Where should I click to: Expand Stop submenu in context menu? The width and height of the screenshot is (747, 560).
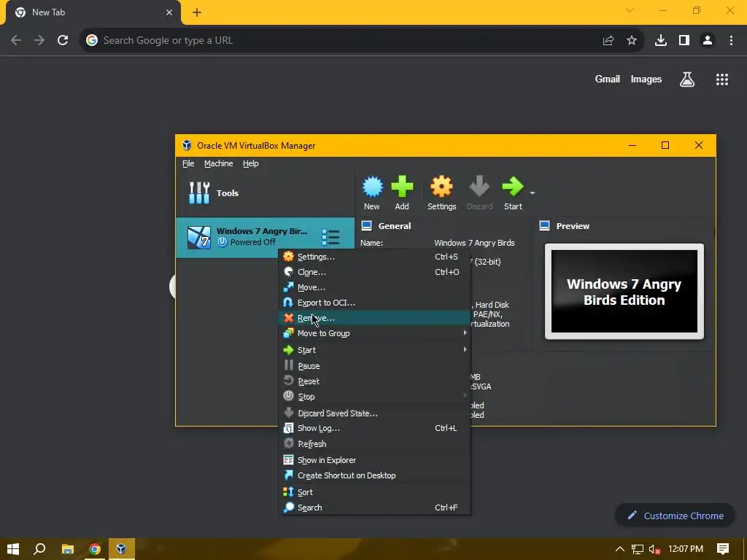(374, 396)
